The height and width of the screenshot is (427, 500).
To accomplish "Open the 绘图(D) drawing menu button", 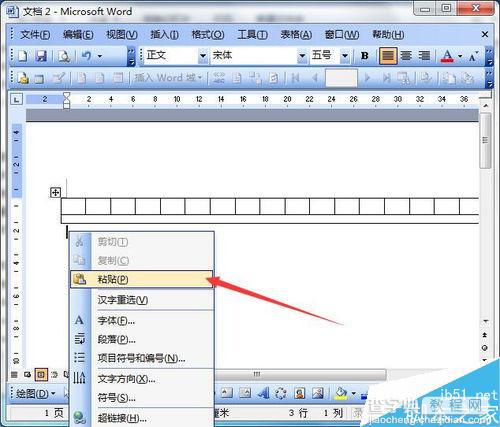I will (35, 394).
